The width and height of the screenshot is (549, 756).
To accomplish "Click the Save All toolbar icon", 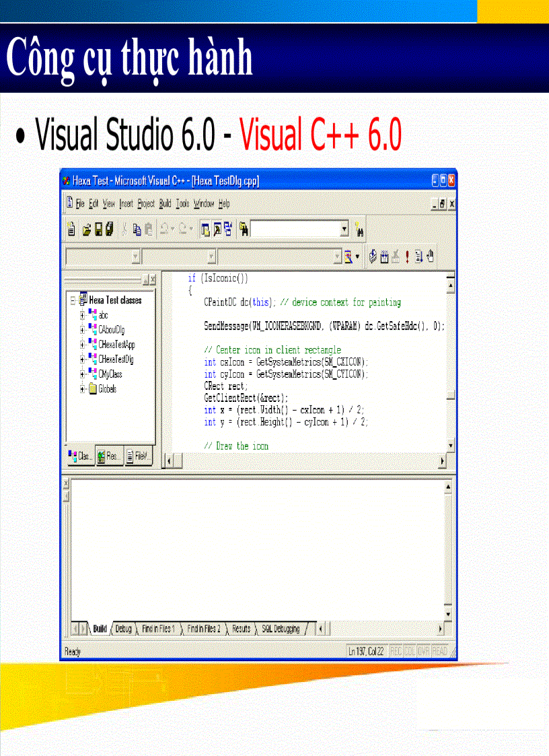I will (108, 229).
